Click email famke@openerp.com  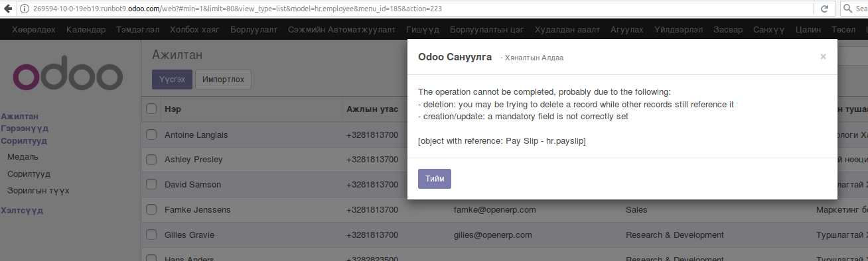(495, 210)
